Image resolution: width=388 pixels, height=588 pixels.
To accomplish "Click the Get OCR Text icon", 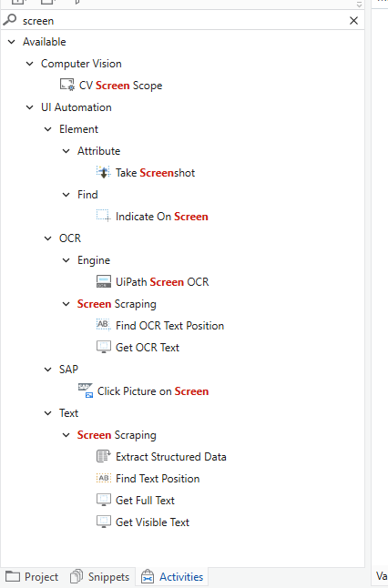I will (104, 347).
